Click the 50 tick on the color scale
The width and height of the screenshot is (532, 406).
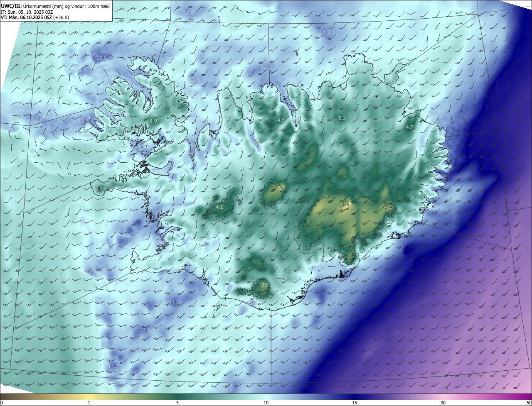(529, 403)
